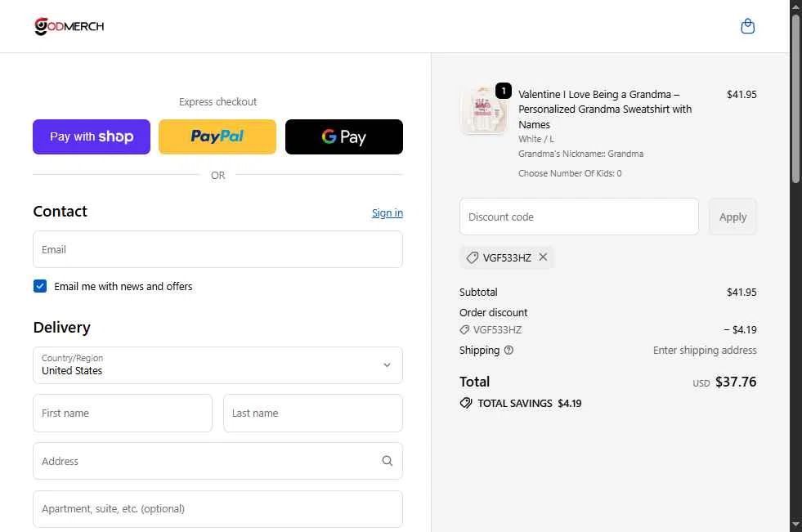Click the item quantity badge showing 1
Viewport: 802px width, 532px height.
[x=504, y=91]
